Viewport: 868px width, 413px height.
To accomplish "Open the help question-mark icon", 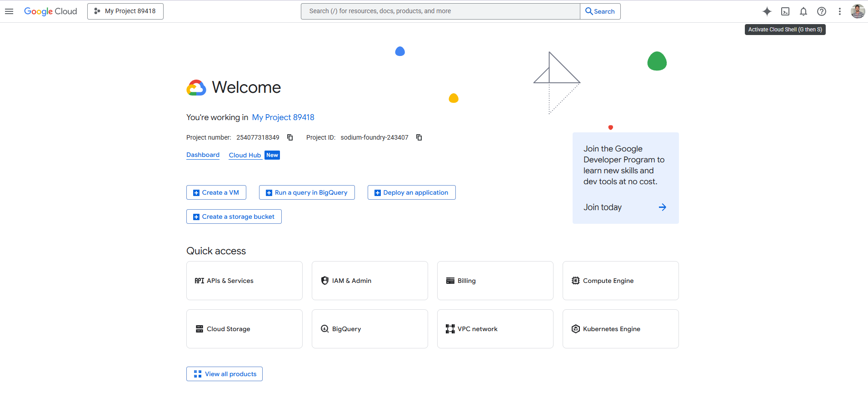I will click(821, 11).
